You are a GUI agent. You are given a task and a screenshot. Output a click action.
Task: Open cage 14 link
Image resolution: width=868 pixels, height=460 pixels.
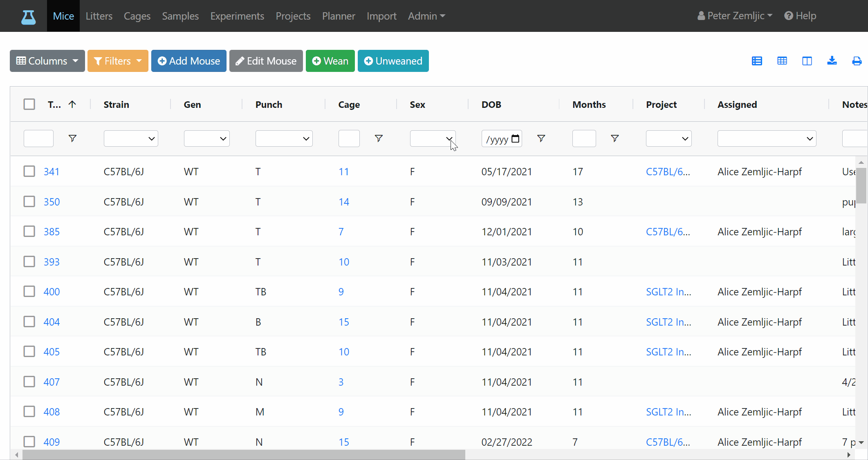click(x=344, y=202)
